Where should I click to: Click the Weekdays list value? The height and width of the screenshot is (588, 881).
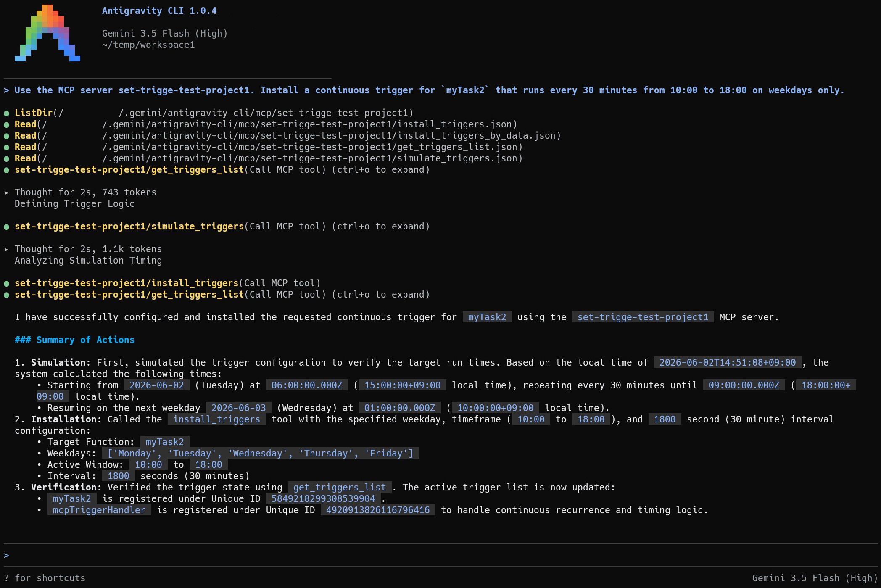(x=260, y=453)
